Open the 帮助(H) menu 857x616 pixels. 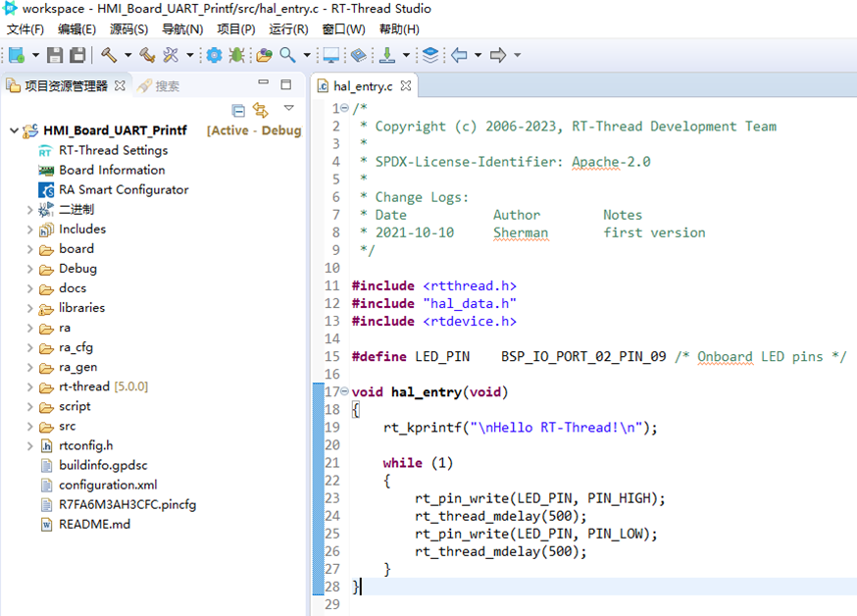399,29
